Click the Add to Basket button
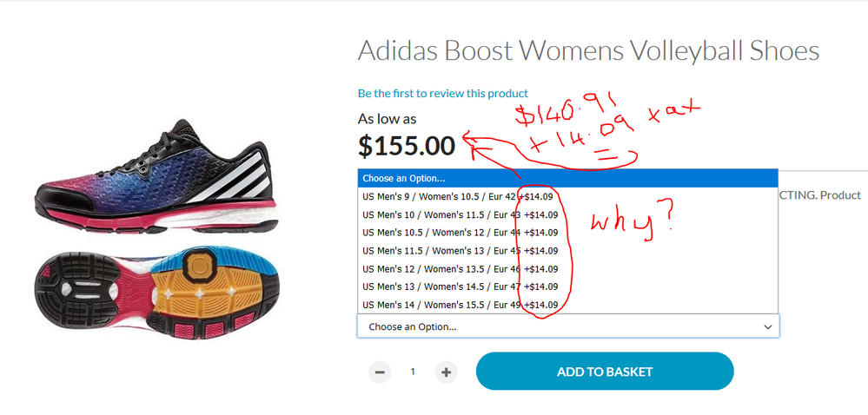Viewport: 868px width, 415px height. pyautogui.click(x=605, y=372)
